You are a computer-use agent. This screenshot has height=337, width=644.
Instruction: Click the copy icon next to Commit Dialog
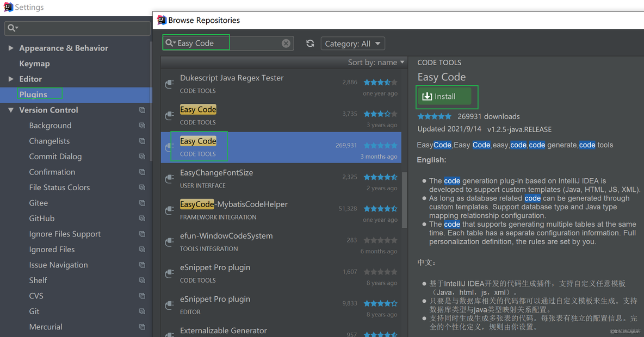click(142, 157)
